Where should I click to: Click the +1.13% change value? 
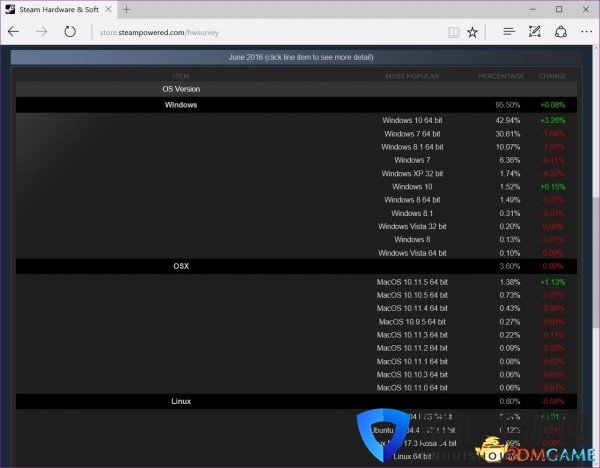pos(553,282)
